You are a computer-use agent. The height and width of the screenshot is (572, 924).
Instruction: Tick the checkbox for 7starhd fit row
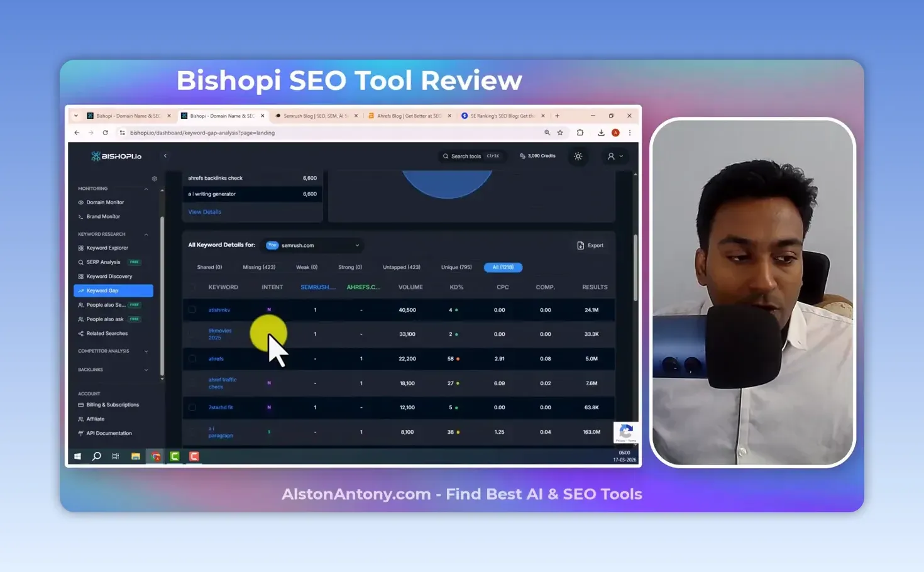pos(192,407)
